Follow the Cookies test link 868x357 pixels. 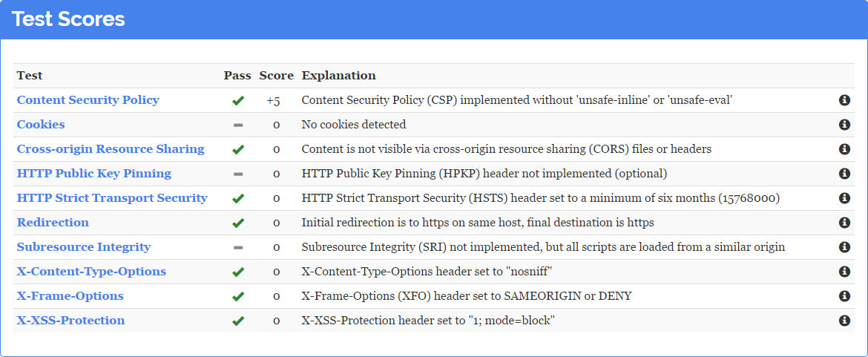[x=41, y=125]
